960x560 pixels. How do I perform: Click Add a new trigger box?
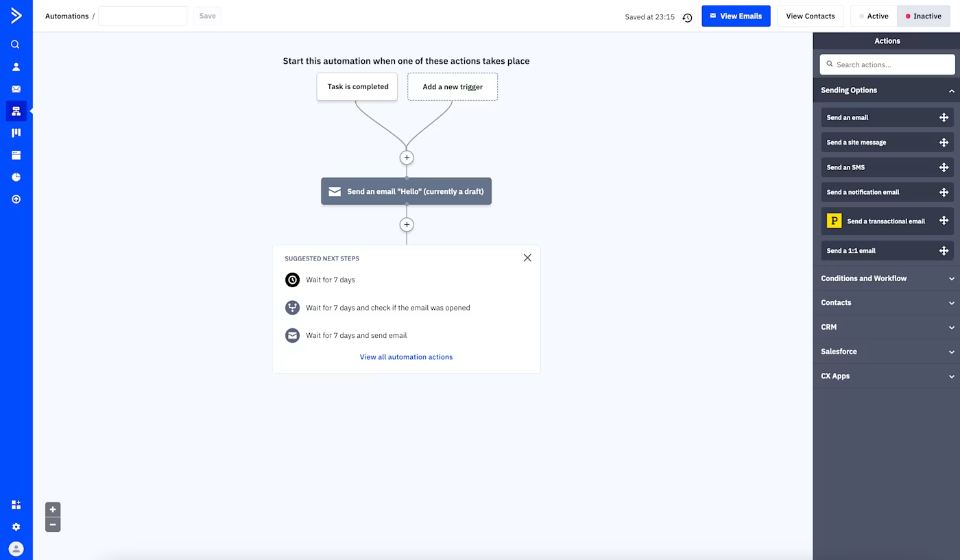(453, 87)
